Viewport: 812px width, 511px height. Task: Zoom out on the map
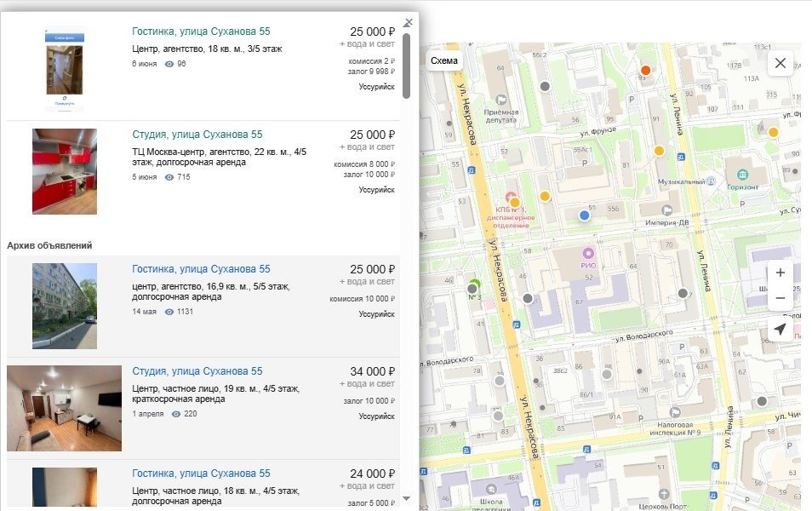pyautogui.click(x=781, y=298)
